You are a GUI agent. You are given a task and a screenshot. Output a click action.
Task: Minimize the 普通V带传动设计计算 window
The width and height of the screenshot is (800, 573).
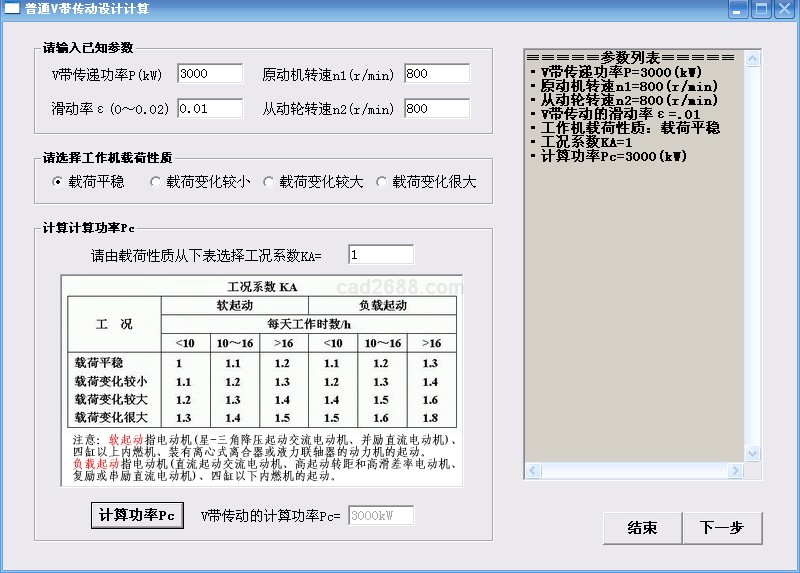coord(738,10)
